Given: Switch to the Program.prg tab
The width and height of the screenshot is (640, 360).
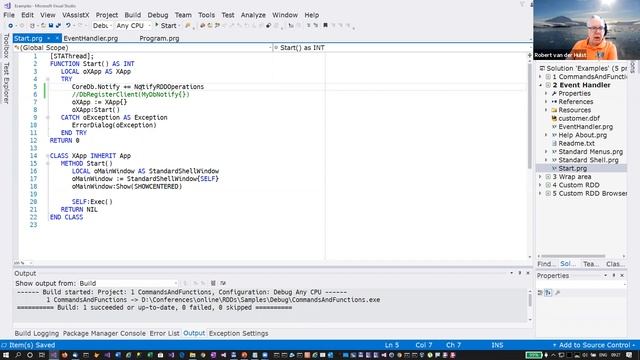Looking at the screenshot, I should pos(159,38).
